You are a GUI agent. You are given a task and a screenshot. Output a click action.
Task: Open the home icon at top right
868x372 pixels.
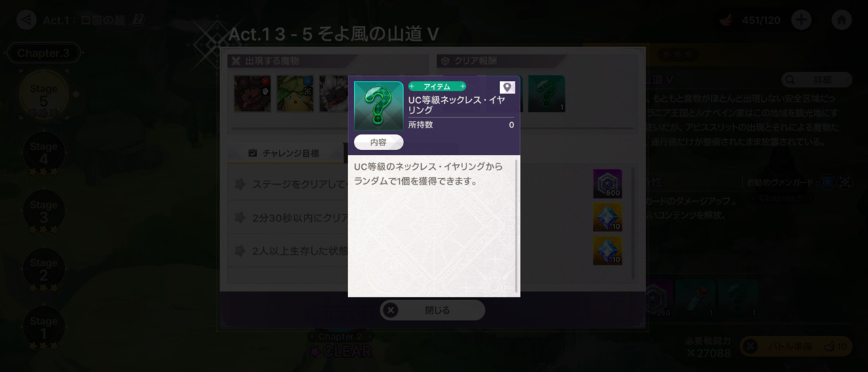[x=842, y=20]
